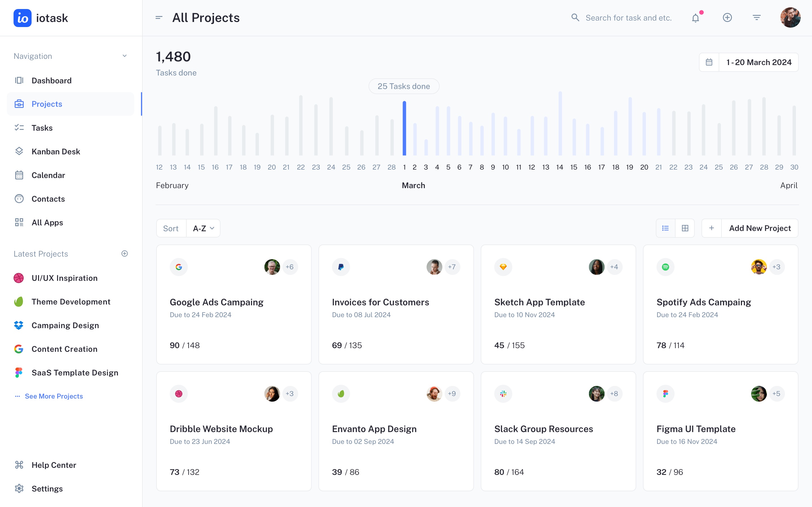Click the Google icon on Google Ads card
812x507 pixels.
coord(179,267)
